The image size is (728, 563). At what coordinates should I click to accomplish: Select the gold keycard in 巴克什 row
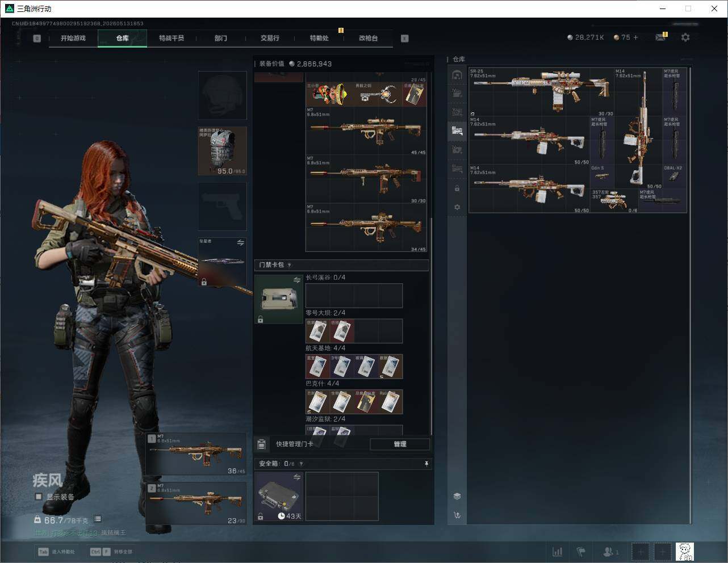[x=366, y=402]
